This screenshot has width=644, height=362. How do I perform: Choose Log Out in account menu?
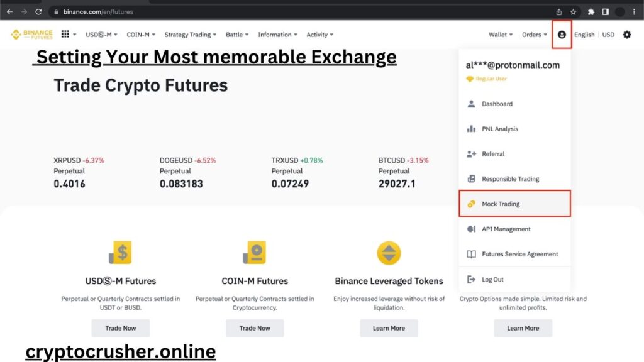(514, 280)
